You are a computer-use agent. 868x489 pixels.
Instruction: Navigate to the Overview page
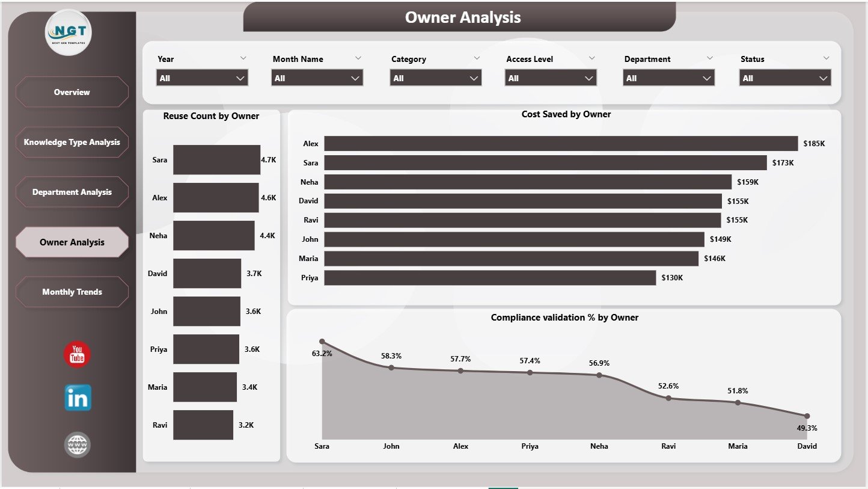[x=72, y=92]
